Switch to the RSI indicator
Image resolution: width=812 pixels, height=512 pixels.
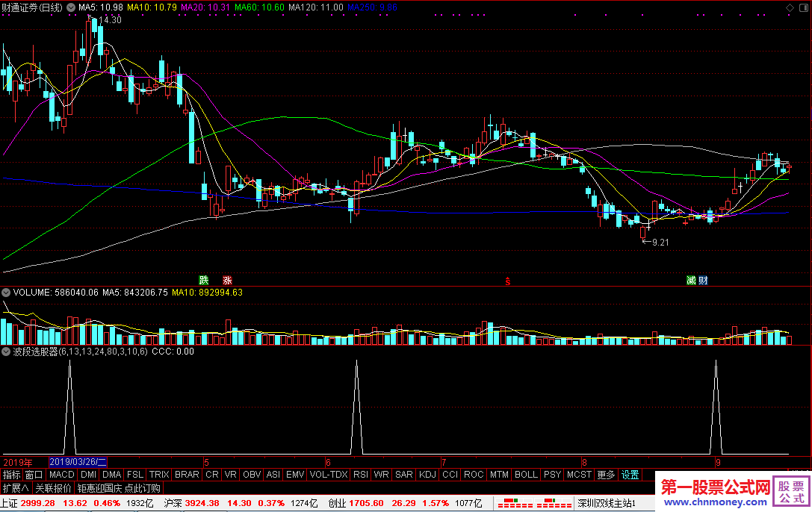click(361, 475)
